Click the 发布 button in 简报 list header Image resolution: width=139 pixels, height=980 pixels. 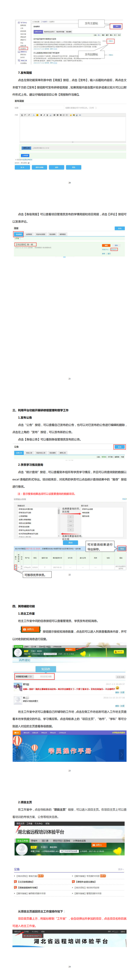[120, 228]
